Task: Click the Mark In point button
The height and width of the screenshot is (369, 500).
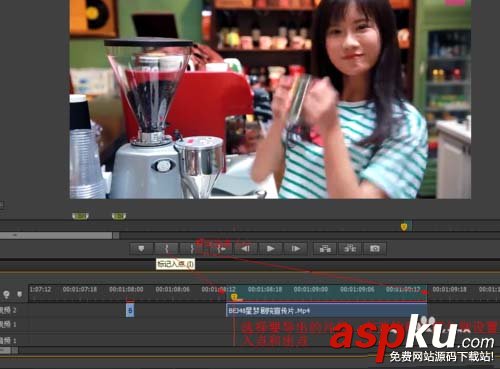Action: 167,249
